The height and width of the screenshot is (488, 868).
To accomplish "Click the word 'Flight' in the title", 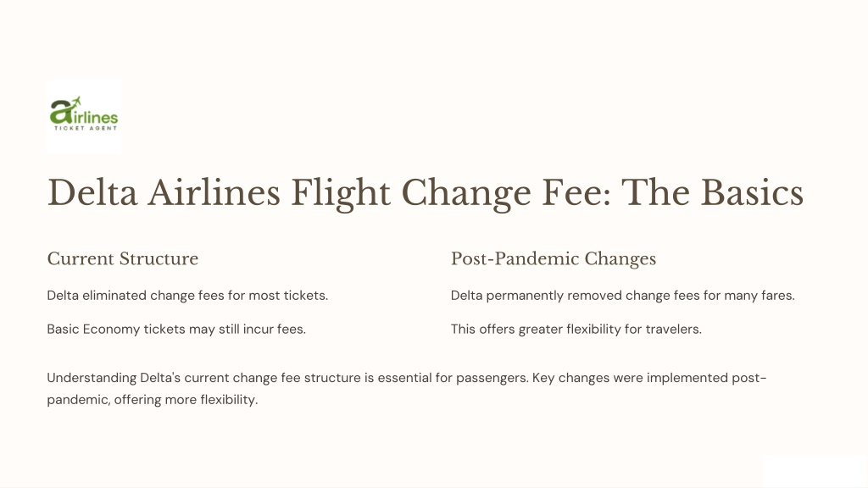I will [341, 193].
